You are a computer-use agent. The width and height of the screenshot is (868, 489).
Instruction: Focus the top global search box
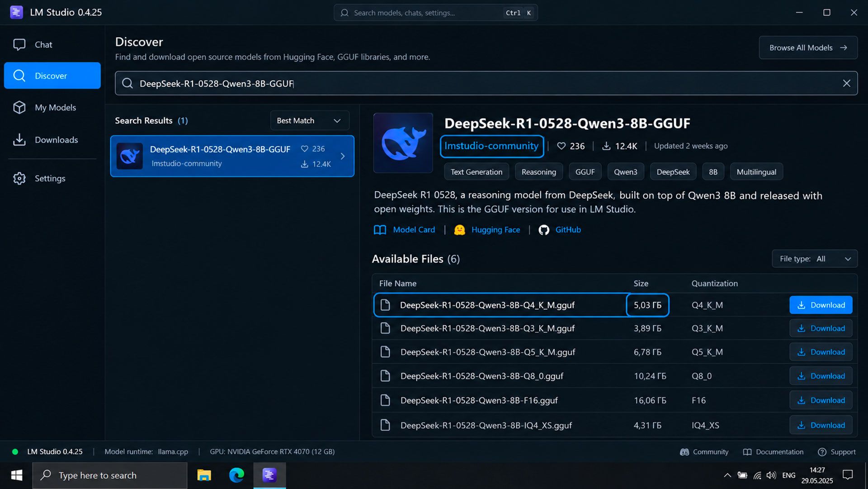click(435, 13)
